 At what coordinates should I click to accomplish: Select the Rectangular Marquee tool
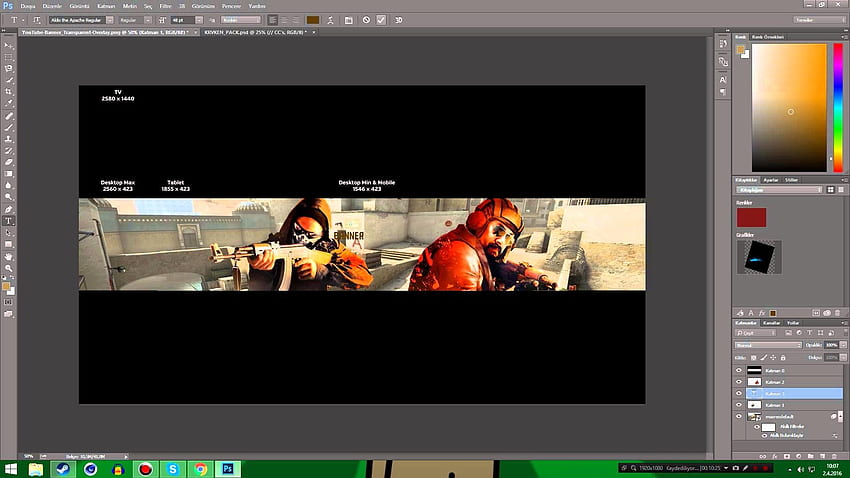(x=9, y=57)
